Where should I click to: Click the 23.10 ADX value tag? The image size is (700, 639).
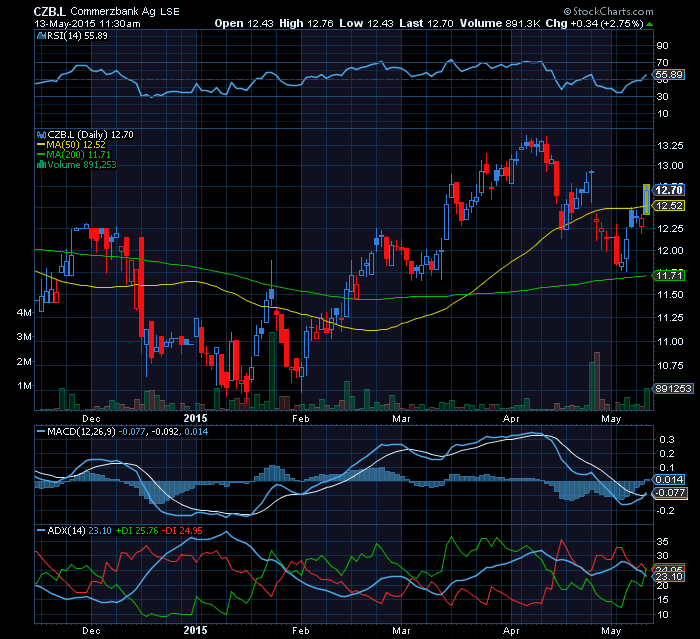click(x=669, y=576)
